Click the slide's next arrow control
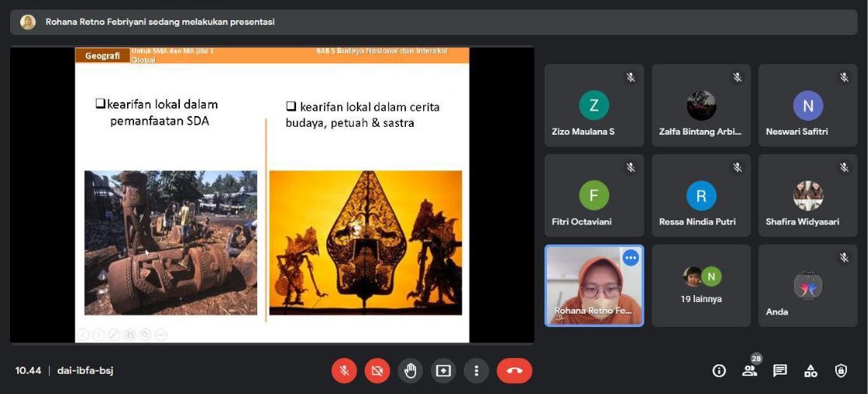 point(98,335)
